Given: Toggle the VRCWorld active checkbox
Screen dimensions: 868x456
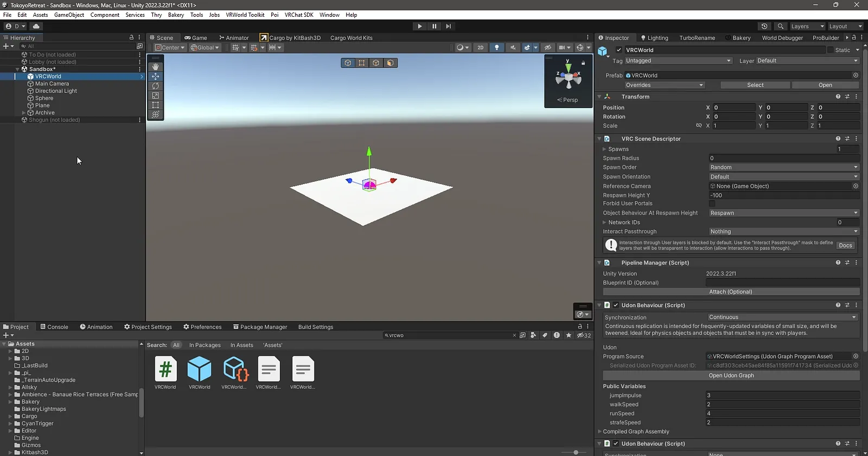Looking at the screenshot, I should (x=619, y=50).
